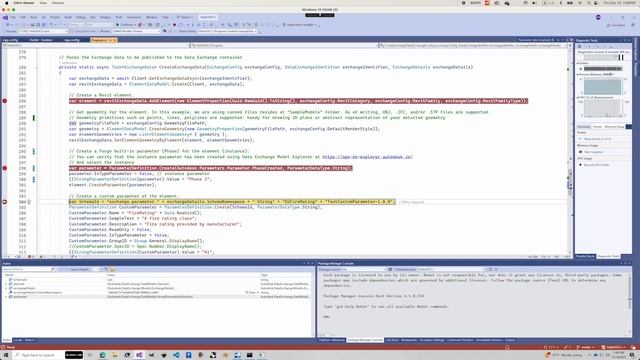Switch to the Call Stack tab
Image resolution: width=640 pixels, height=360 pixels.
point(392,340)
